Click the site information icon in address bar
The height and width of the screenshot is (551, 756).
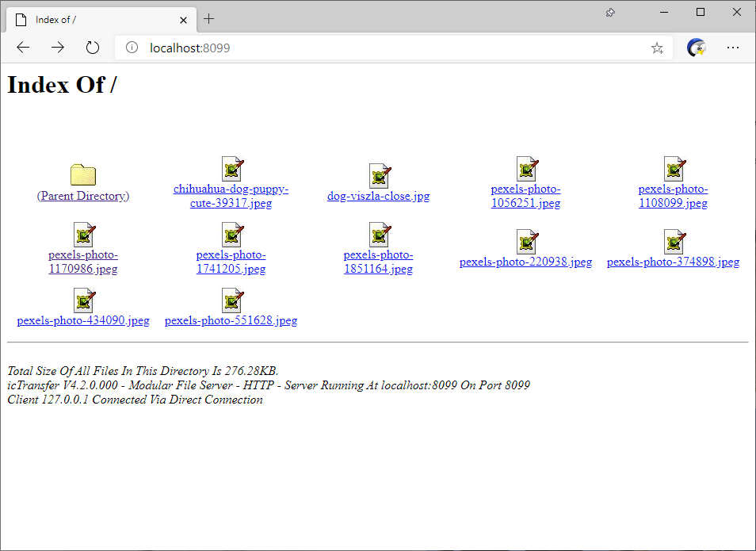coord(132,48)
